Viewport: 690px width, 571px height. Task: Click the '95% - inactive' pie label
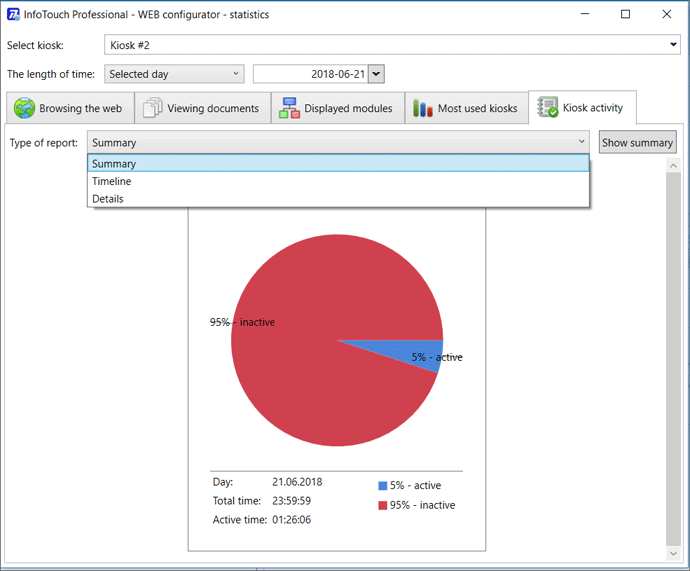pyautogui.click(x=242, y=322)
